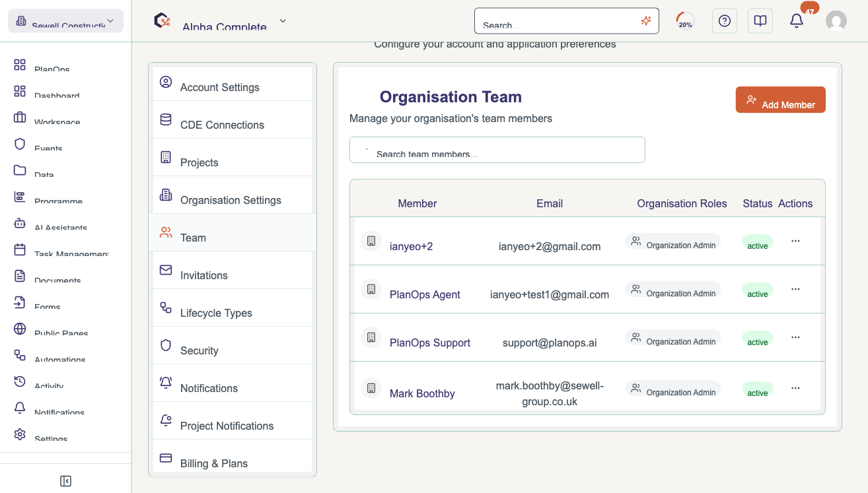Open the Dashboard sidebar icon
Viewport: 868px width, 493px height.
tap(20, 91)
